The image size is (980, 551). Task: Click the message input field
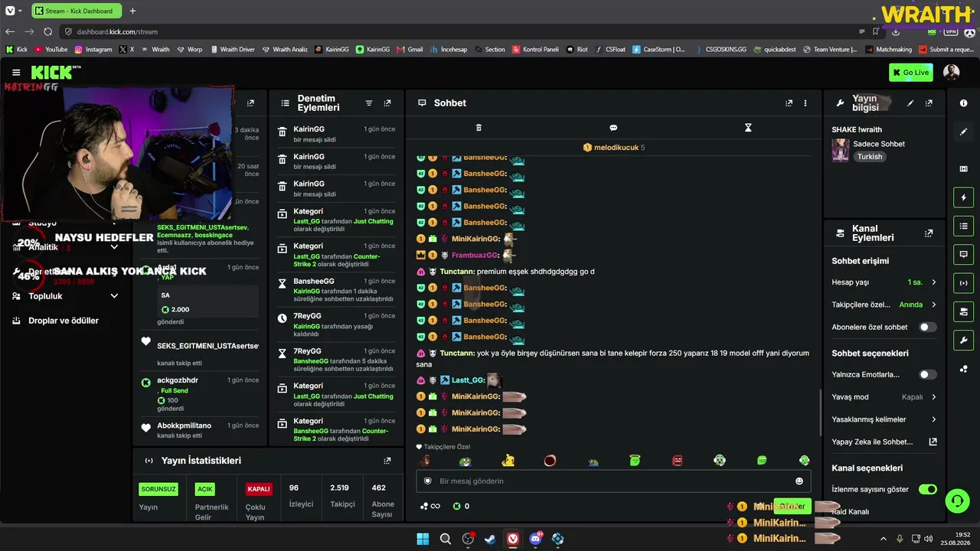pos(613,481)
